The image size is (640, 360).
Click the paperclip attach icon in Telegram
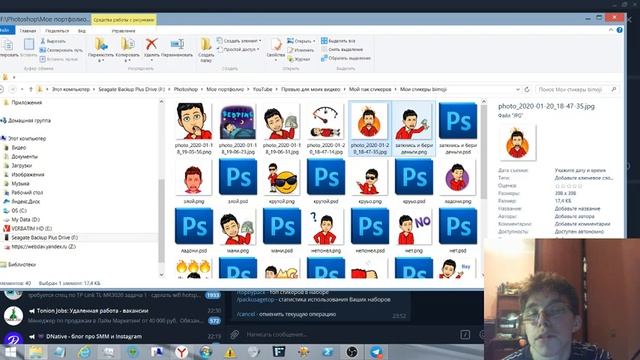click(x=234, y=334)
